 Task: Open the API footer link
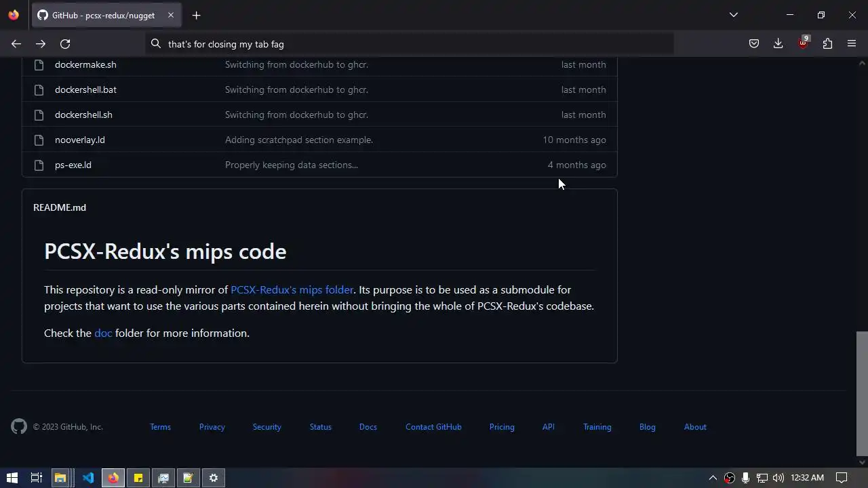(x=548, y=427)
